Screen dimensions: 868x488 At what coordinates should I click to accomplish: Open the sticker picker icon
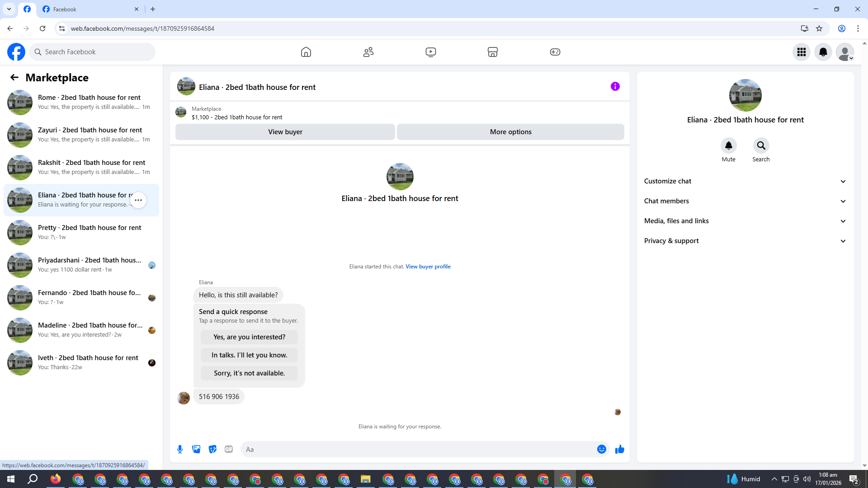pos(212,449)
